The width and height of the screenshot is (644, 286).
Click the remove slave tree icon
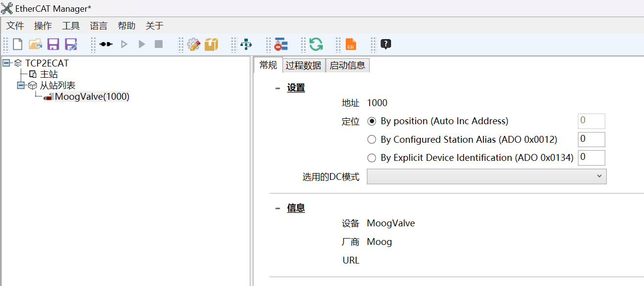[281, 44]
